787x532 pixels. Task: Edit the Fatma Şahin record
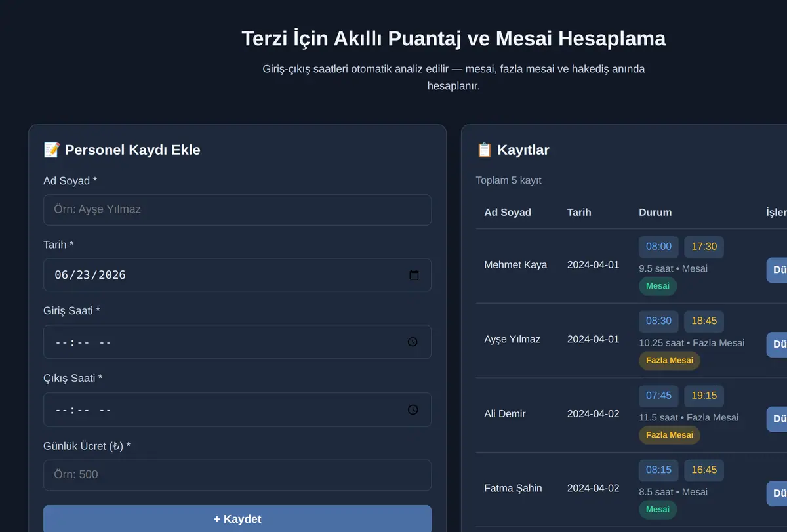coord(777,493)
